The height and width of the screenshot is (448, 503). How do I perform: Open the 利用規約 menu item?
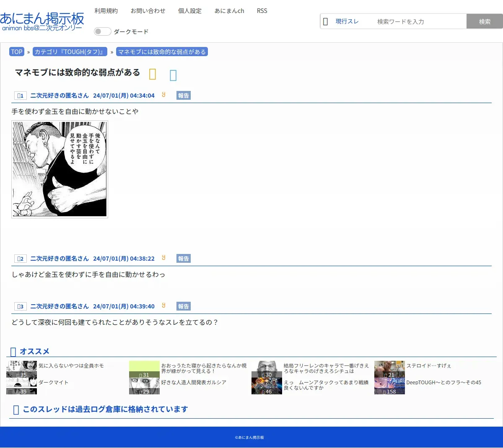(x=106, y=11)
